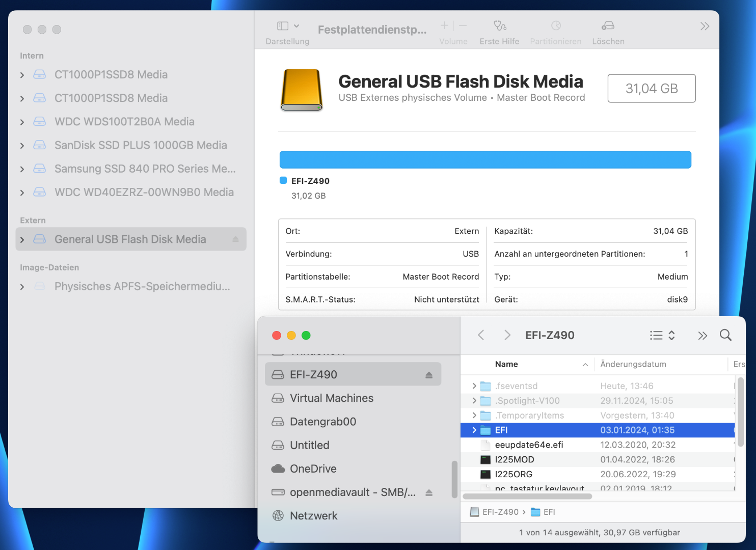Show hidden Disk Utility toolbar items

coord(705,26)
